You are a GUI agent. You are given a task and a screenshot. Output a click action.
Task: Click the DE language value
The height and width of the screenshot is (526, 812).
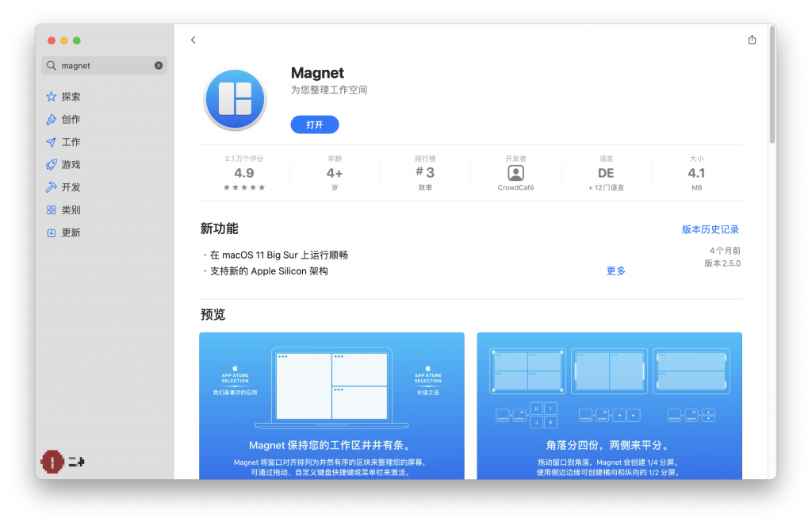[606, 173]
